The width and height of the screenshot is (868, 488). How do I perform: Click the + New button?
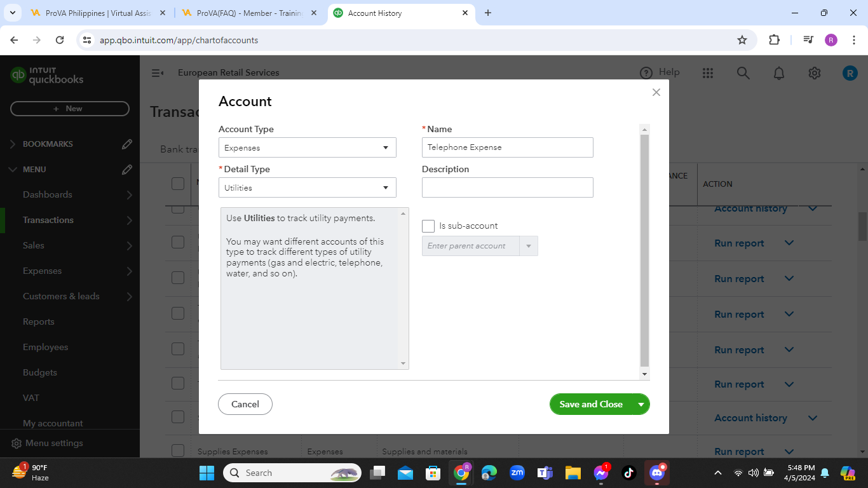[70, 109]
